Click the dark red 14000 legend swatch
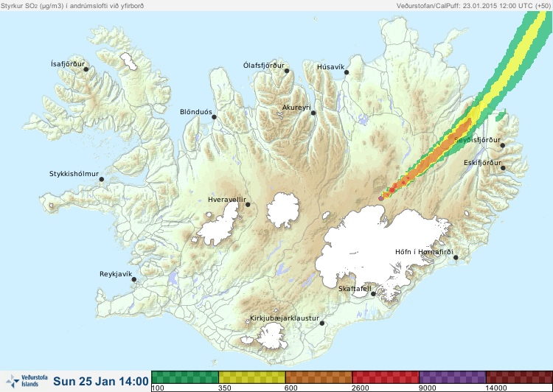The height and width of the screenshot is (392, 553). point(519,377)
